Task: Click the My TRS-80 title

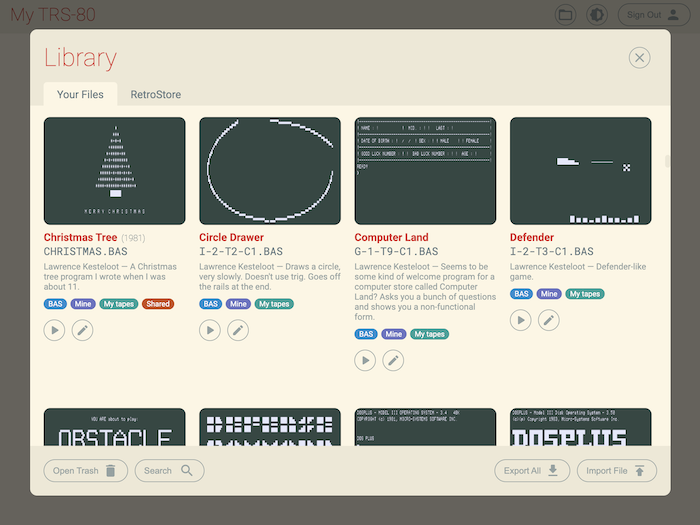Action: pyautogui.click(x=53, y=15)
